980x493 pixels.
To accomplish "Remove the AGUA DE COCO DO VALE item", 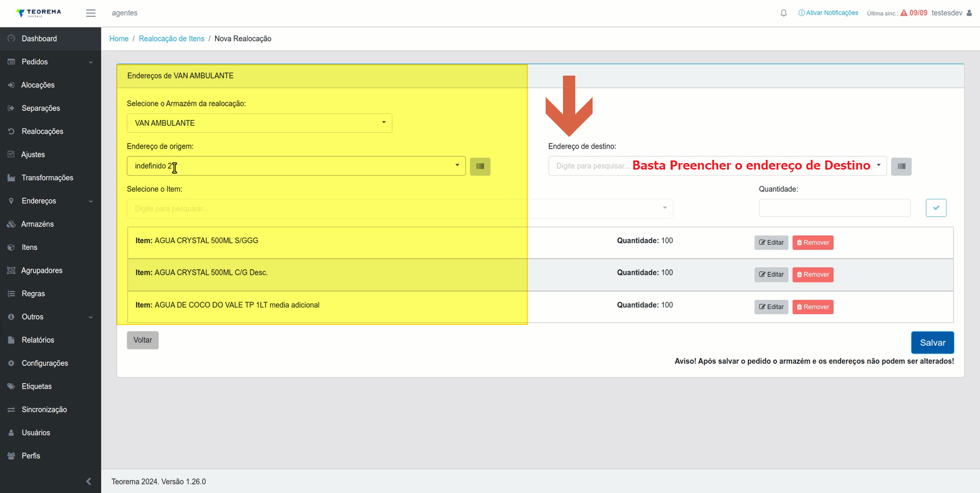I will [813, 307].
